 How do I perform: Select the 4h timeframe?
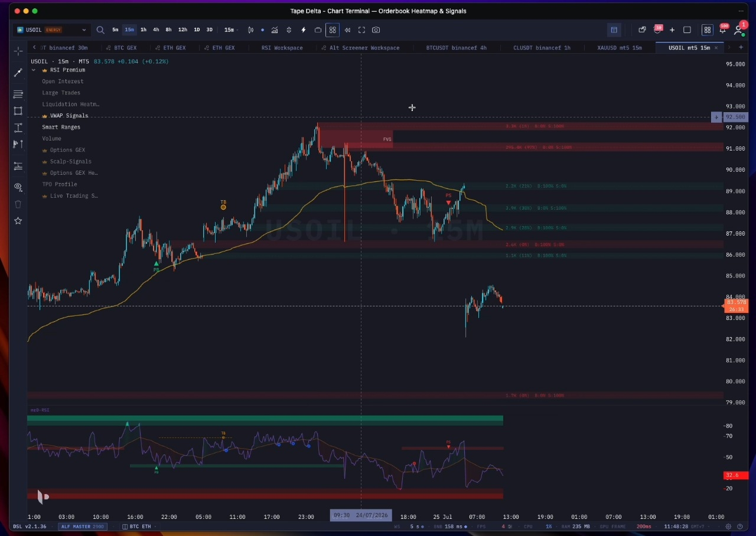click(156, 30)
